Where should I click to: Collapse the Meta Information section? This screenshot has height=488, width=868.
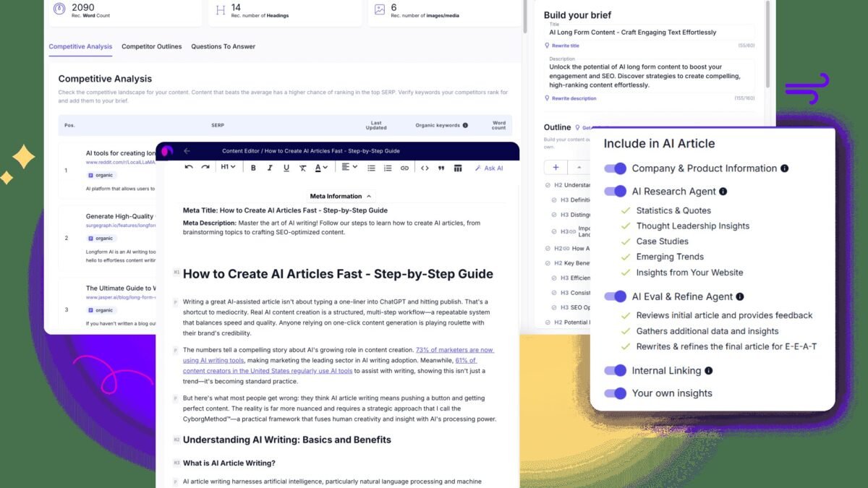pos(340,196)
